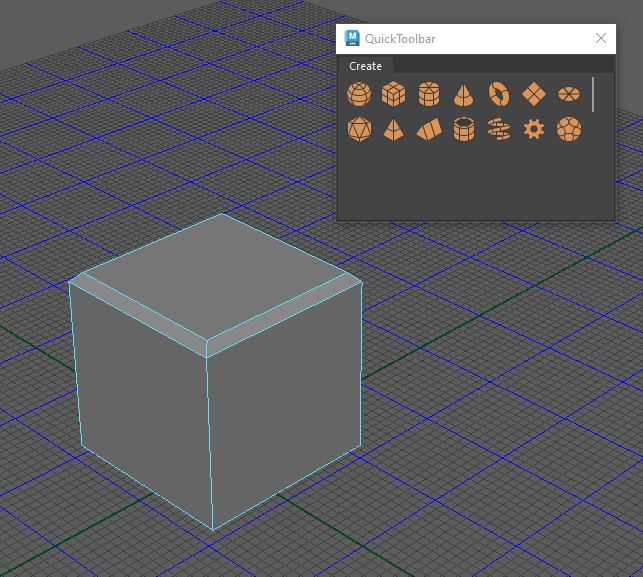
Task: Create a polygon helix primitive
Action: (x=499, y=129)
